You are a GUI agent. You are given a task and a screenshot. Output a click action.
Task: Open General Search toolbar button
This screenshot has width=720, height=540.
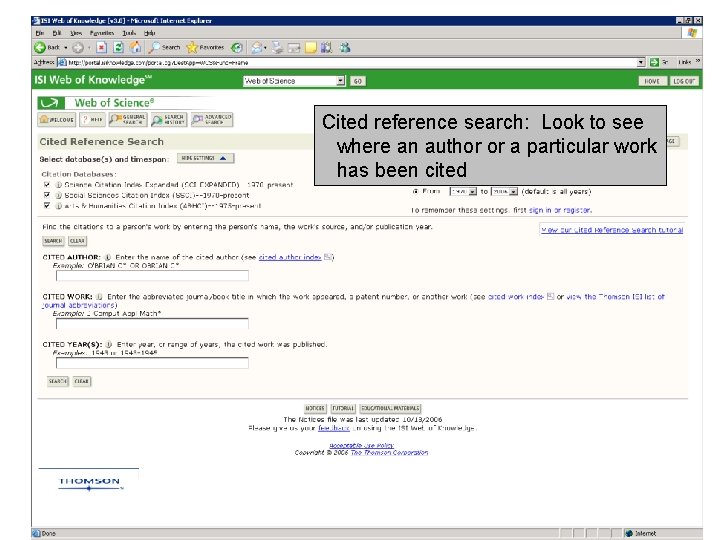tap(128, 119)
